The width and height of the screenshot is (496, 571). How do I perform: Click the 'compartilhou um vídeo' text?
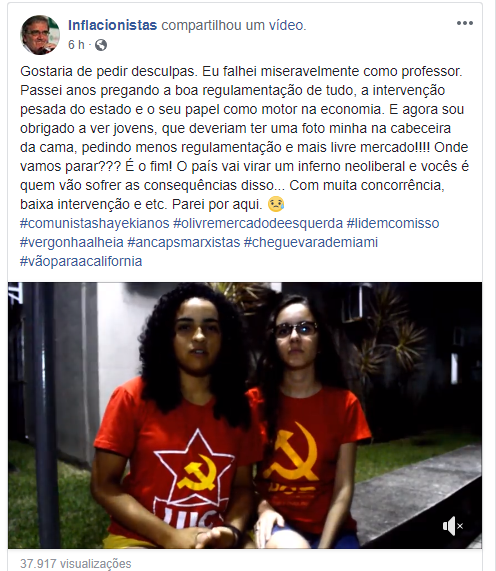(234, 25)
